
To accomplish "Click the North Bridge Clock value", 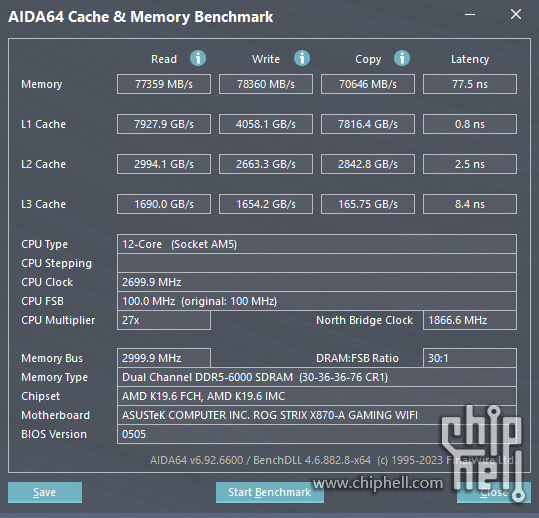I will pyautogui.click(x=470, y=320).
